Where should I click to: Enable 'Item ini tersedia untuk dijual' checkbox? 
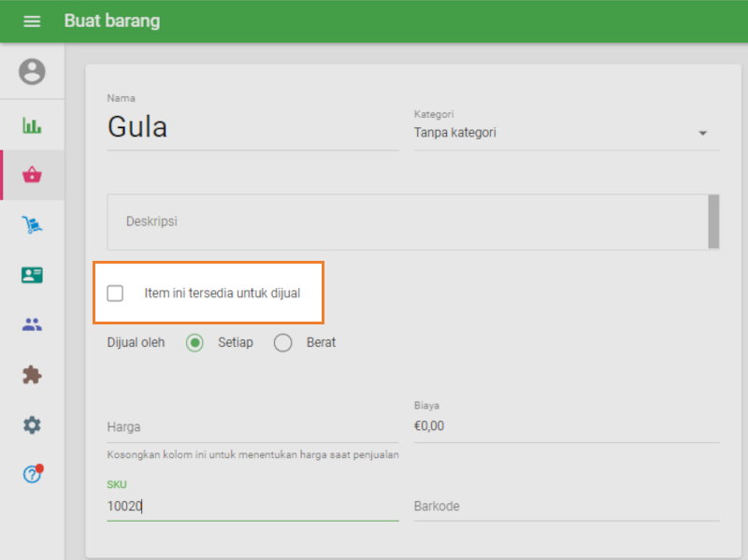tap(115, 294)
